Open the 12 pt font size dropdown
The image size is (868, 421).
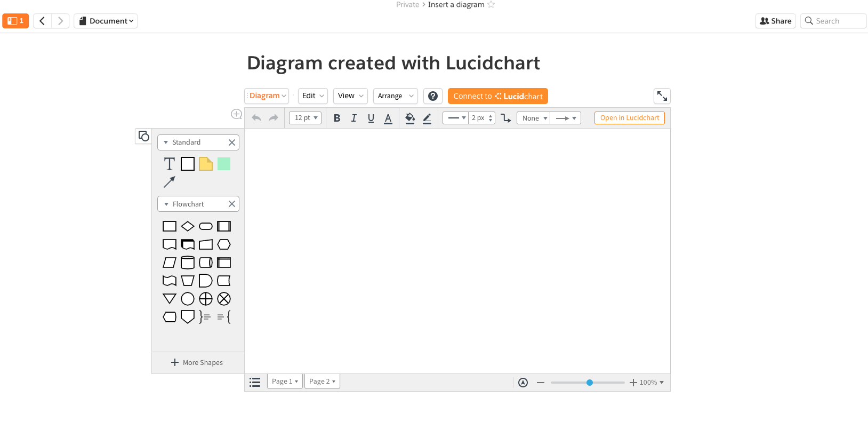tap(306, 118)
